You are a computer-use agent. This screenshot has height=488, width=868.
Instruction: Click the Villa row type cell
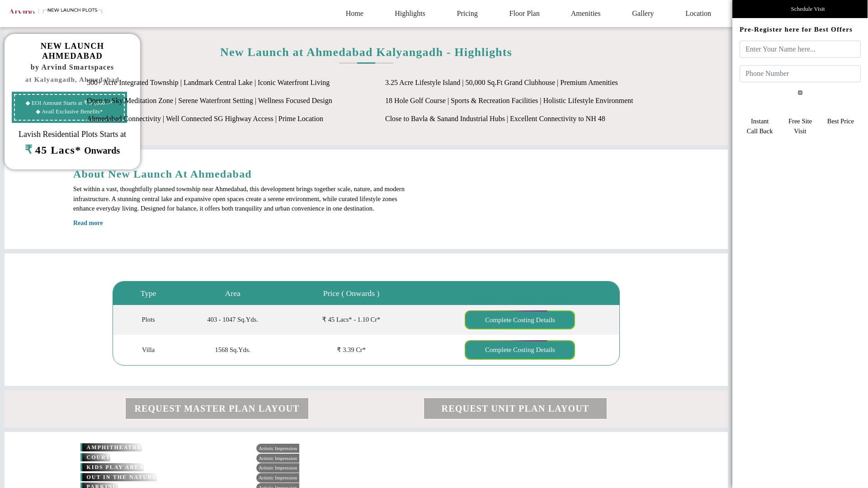coord(148,350)
